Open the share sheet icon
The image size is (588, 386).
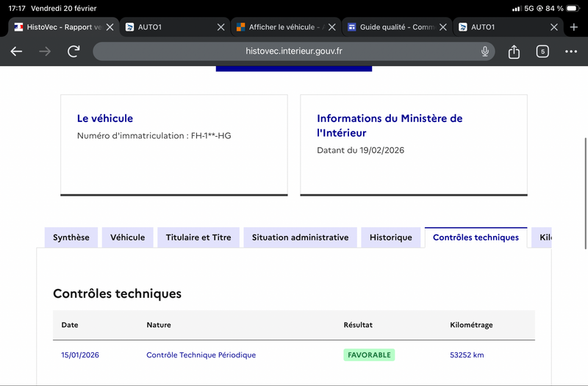click(x=514, y=51)
